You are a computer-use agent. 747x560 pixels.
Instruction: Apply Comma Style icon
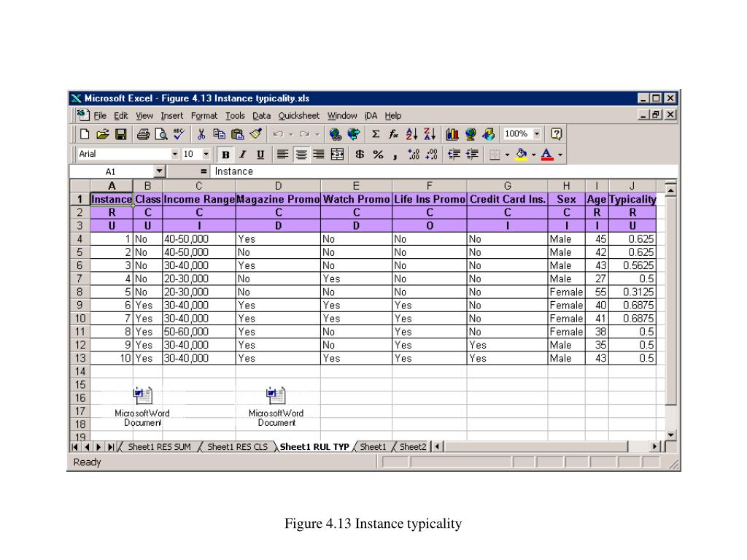click(x=395, y=155)
